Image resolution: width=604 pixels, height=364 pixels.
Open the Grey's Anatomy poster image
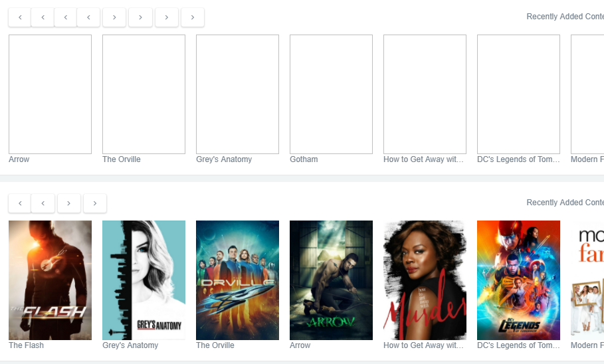[x=144, y=280]
